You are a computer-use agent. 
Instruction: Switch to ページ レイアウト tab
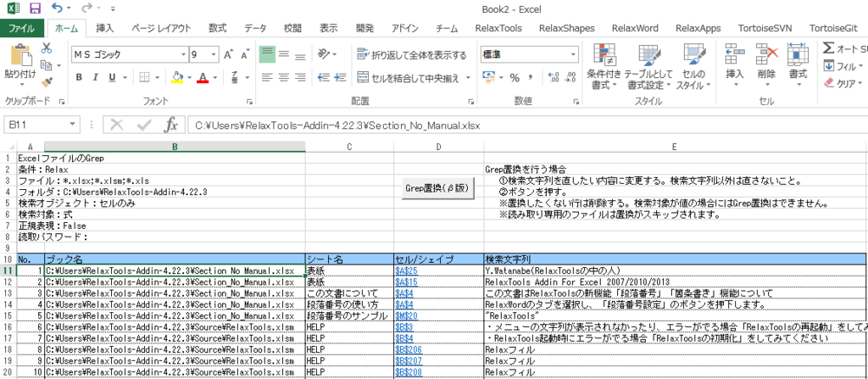pos(161,28)
